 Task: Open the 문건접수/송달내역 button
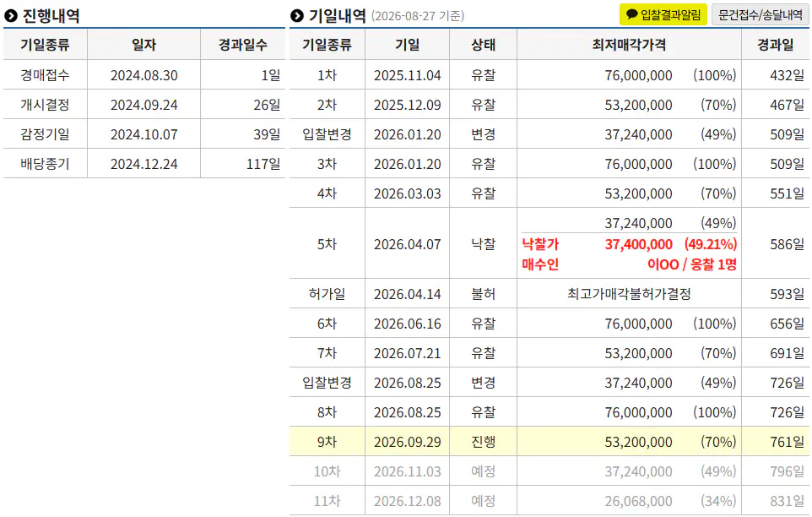(x=761, y=14)
